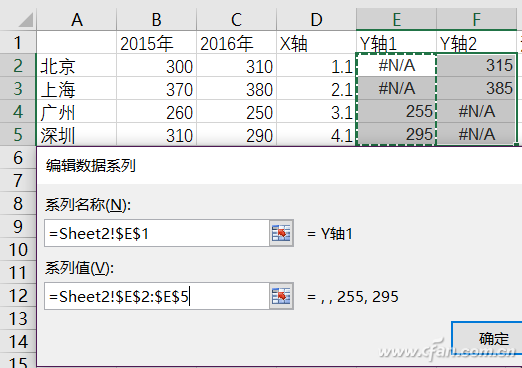This screenshot has height=368, width=522.
Task: Click empty cell A1
Action: click(77, 42)
